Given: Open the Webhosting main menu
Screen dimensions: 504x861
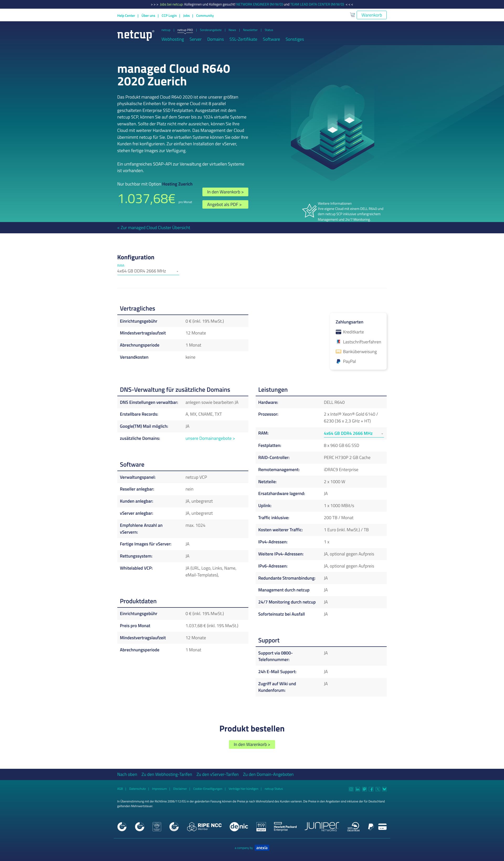Looking at the screenshot, I should 172,39.
